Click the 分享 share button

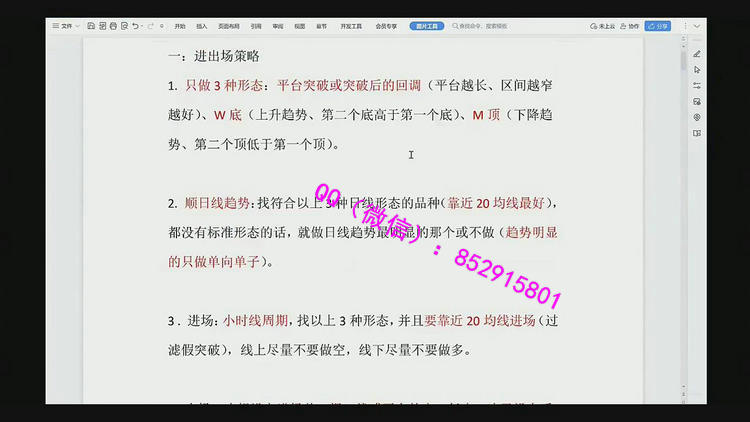click(657, 25)
